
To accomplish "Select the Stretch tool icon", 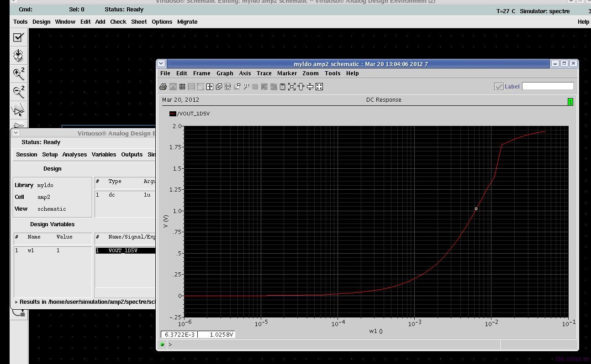I will 18,110.
